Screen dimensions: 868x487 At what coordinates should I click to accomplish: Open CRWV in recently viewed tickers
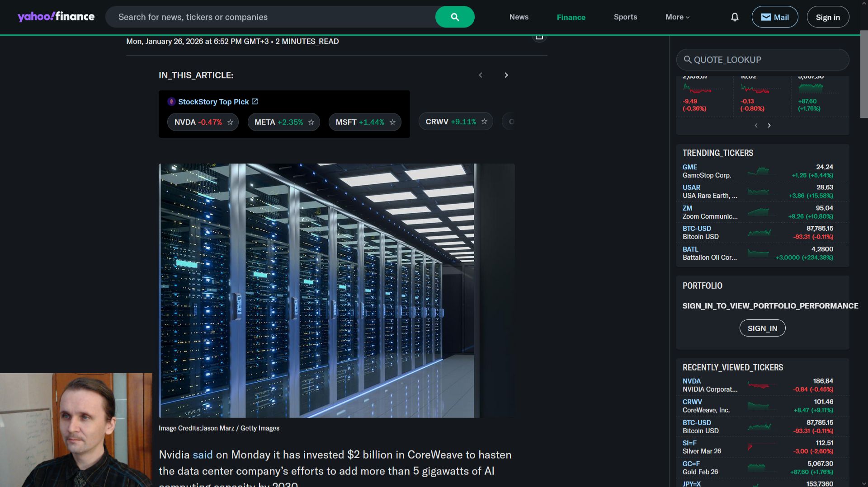tap(692, 402)
